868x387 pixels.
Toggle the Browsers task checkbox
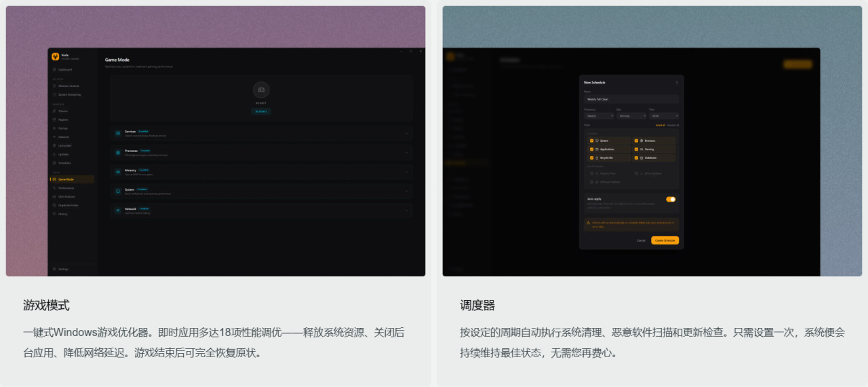[636, 141]
